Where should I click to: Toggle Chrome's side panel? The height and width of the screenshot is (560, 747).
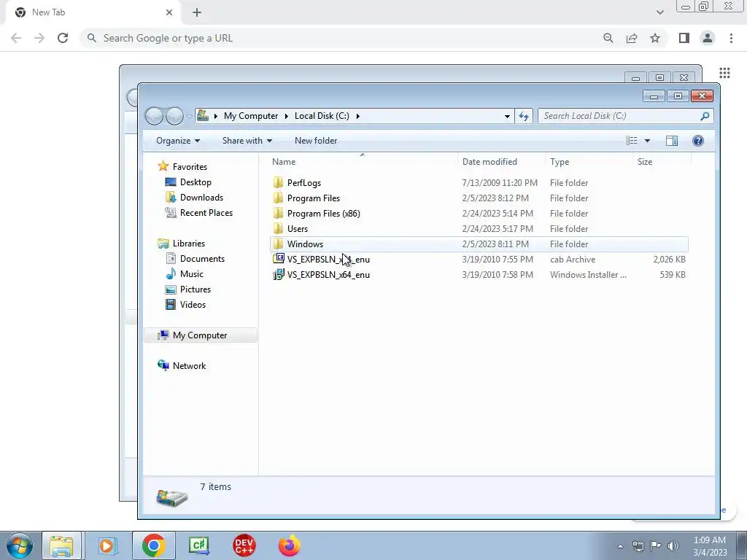(x=684, y=38)
